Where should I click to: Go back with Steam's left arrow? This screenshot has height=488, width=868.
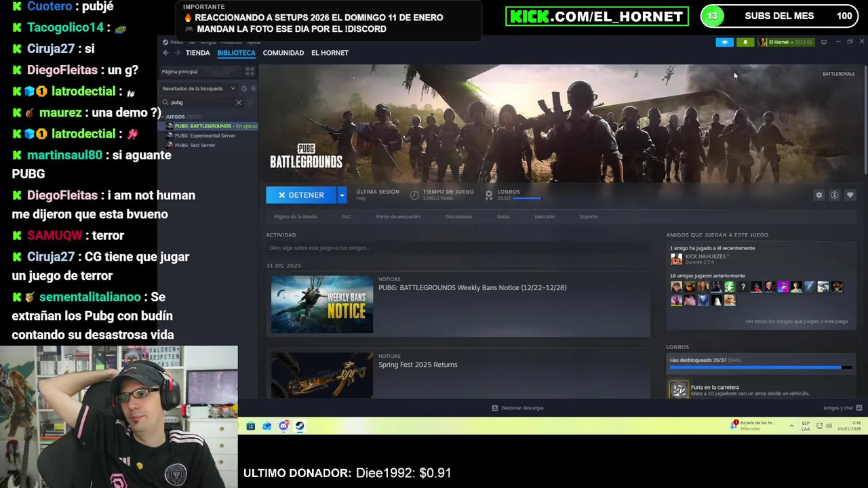(x=165, y=53)
